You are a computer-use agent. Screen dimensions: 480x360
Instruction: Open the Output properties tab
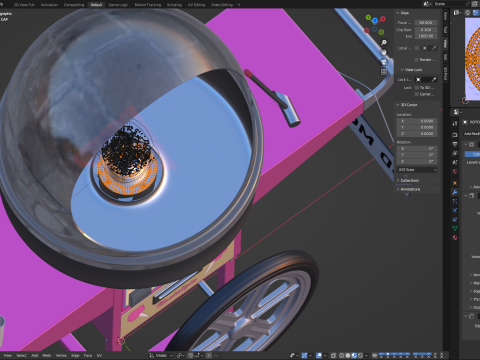pyautogui.click(x=455, y=144)
